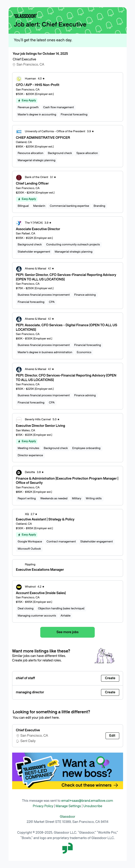The image size is (135, 868).
Task: Create a managing director job alert
Action: click(110, 692)
